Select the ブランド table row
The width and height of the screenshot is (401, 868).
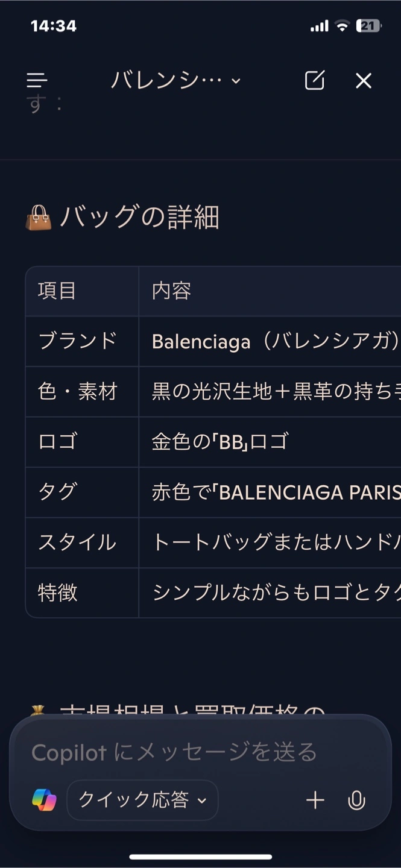pyautogui.click(x=213, y=341)
